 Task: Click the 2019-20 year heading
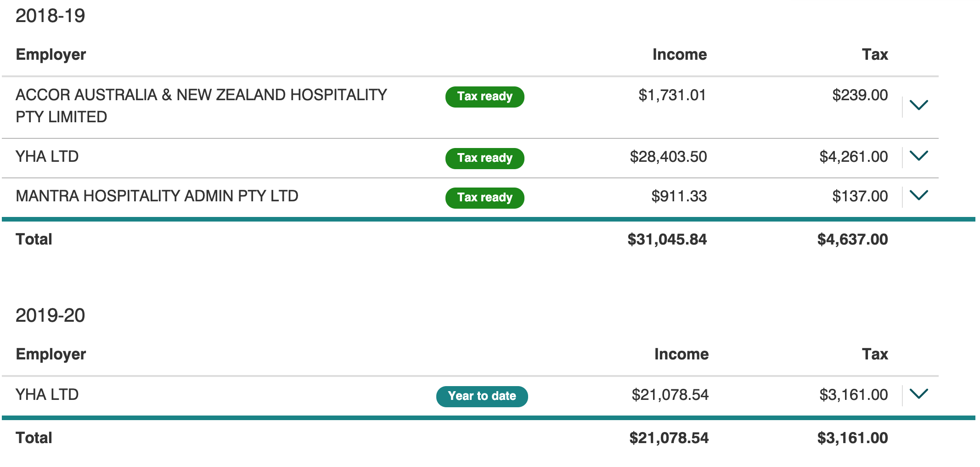[50, 316]
